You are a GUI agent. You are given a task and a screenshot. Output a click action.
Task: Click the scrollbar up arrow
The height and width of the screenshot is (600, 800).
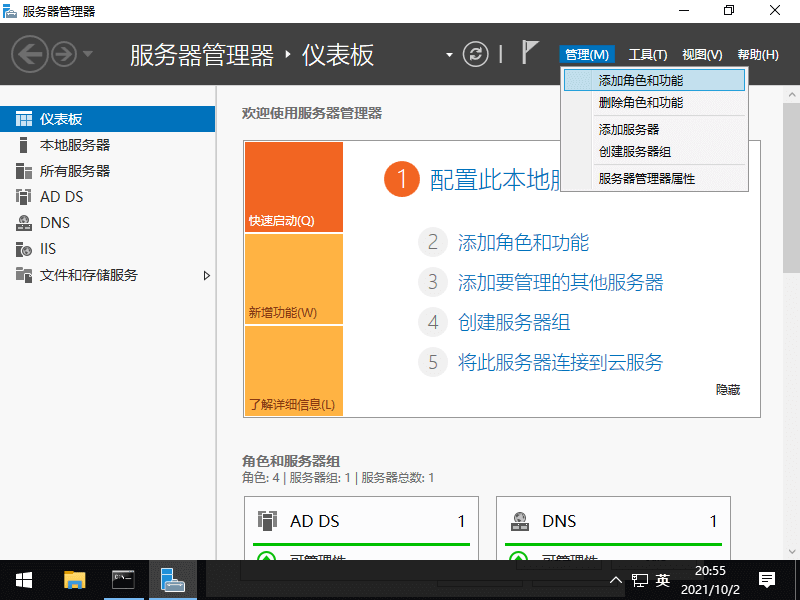(x=791, y=94)
